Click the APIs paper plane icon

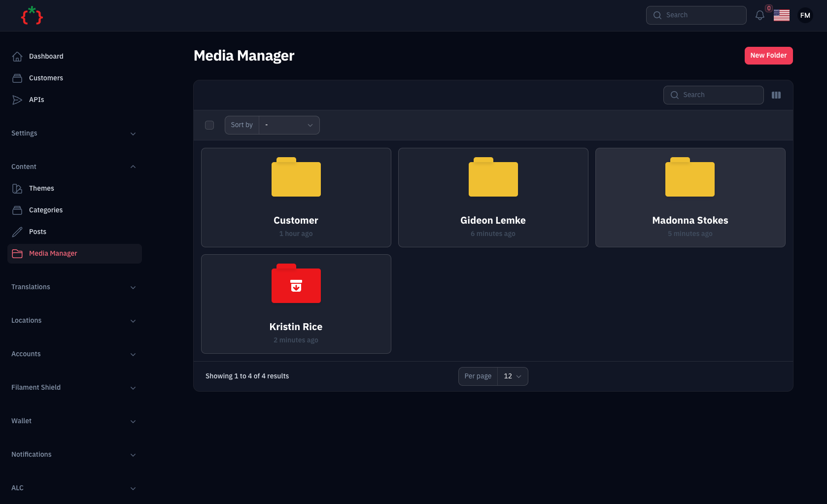coord(17,100)
